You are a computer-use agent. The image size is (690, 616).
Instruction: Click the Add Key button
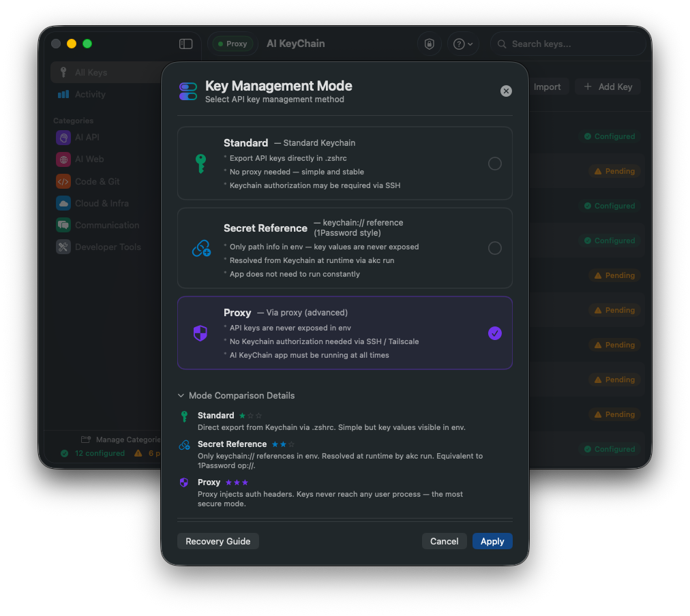(607, 87)
